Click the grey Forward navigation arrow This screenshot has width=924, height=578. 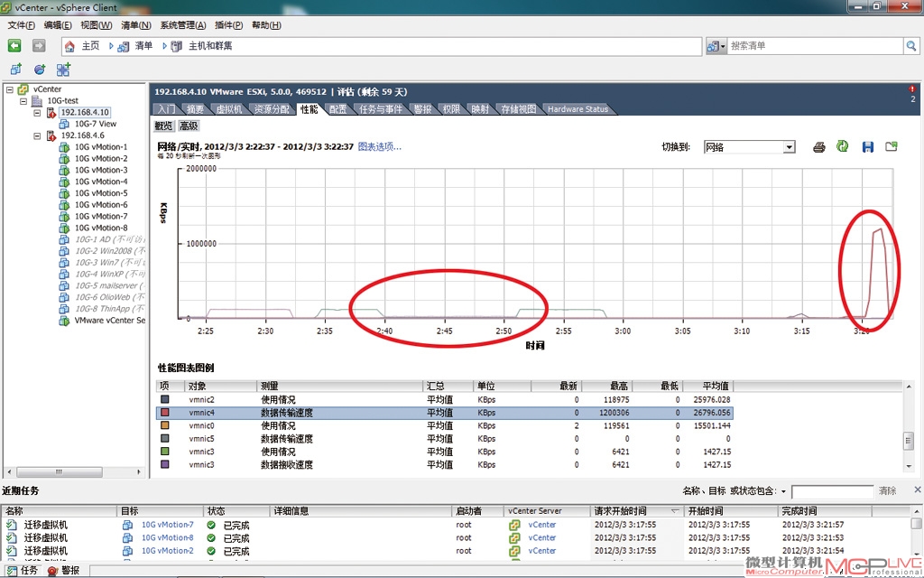click(39, 45)
